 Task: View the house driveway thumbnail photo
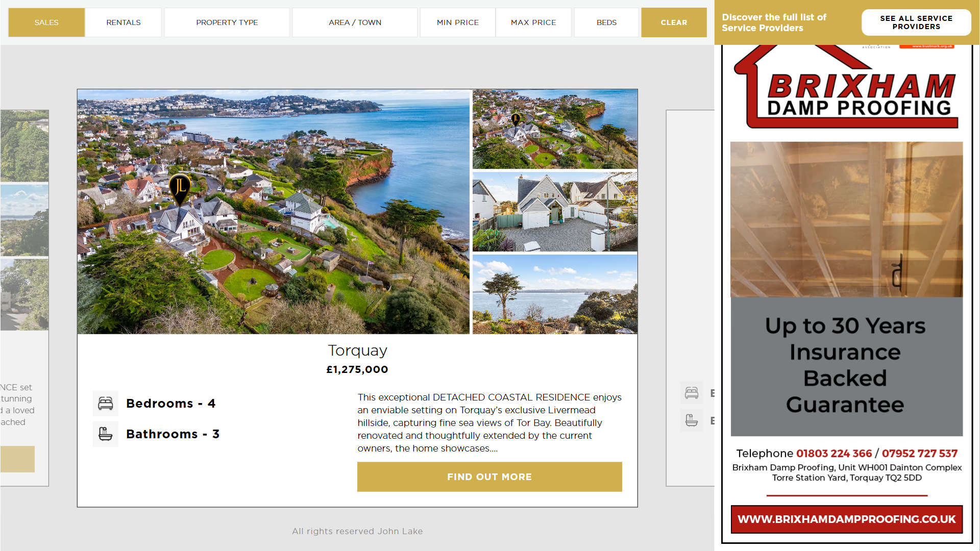tap(555, 212)
